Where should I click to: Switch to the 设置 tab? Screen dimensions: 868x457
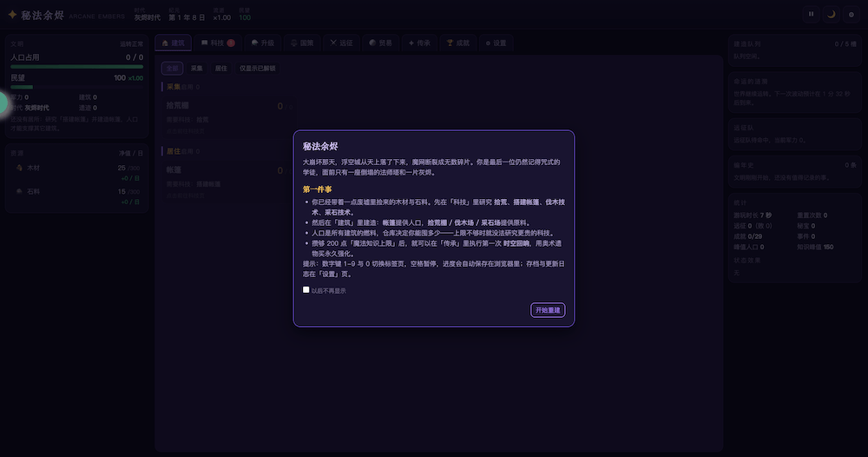496,43
